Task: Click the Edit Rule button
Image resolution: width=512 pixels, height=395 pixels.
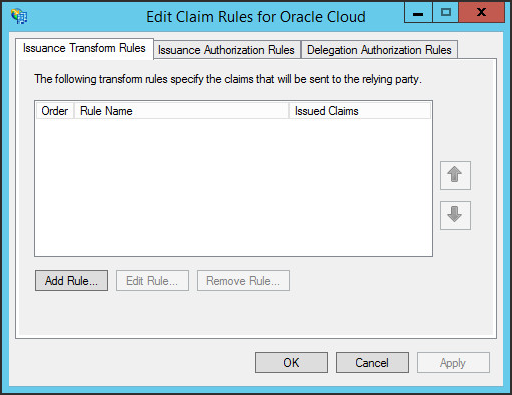Action: coord(152,281)
